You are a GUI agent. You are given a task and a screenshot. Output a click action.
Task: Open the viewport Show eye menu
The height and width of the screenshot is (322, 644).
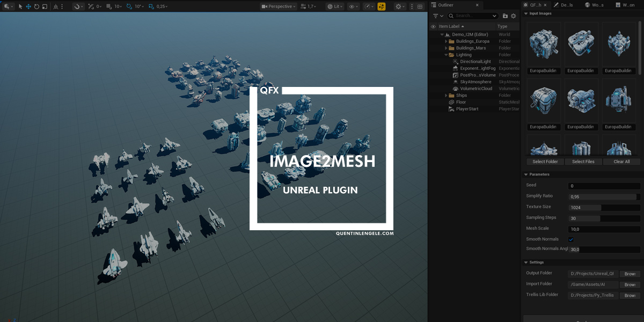pos(353,6)
